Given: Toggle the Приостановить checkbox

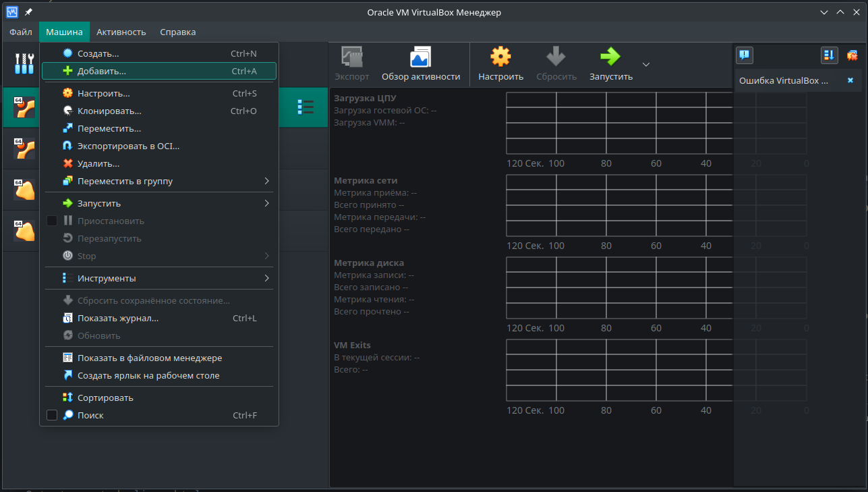Looking at the screenshot, I should point(52,220).
